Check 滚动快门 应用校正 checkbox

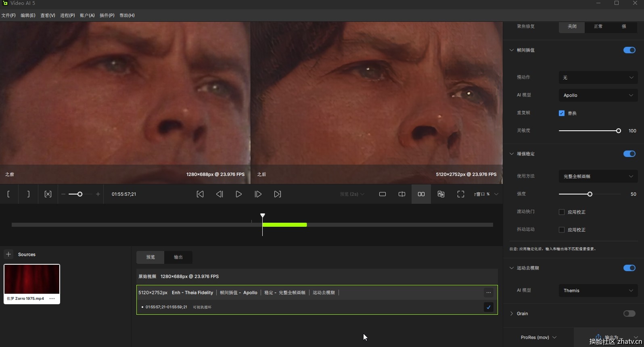562,212
